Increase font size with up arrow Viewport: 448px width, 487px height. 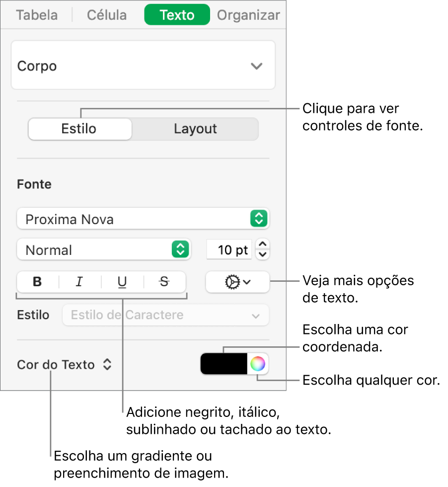[x=263, y=244]
